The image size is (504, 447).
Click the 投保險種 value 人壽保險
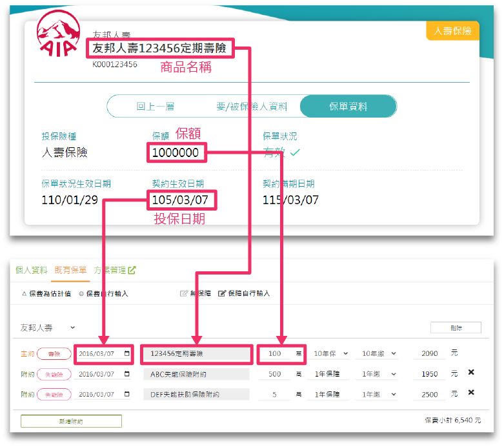[65, 152]
